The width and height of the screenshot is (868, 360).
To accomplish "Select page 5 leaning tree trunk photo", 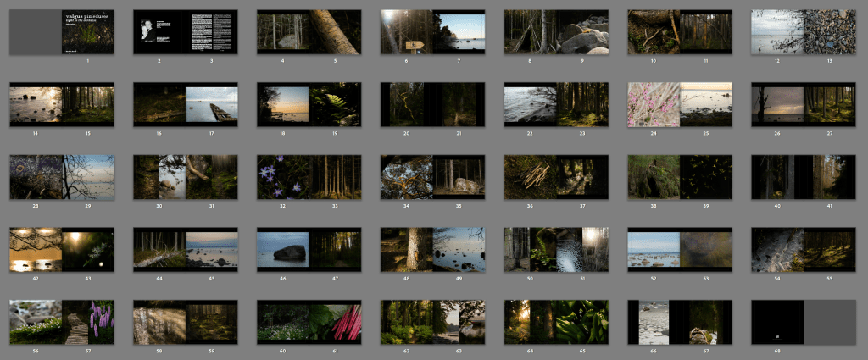I will tap(335, 32).
